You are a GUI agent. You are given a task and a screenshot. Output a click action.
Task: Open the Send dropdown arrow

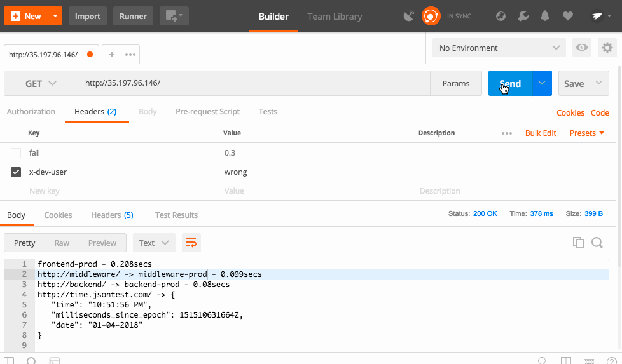click(x=542, y=83)
